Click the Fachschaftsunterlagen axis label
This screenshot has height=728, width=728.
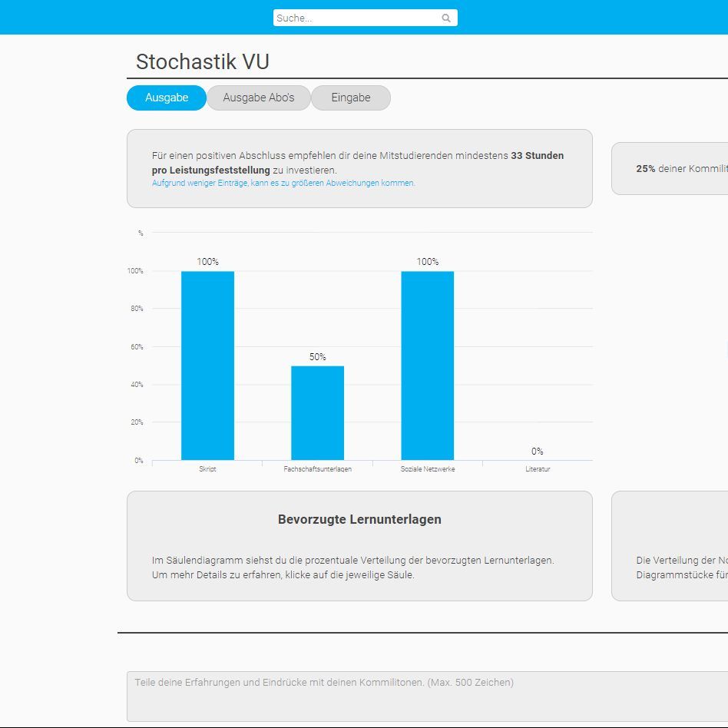coord(317,469)
